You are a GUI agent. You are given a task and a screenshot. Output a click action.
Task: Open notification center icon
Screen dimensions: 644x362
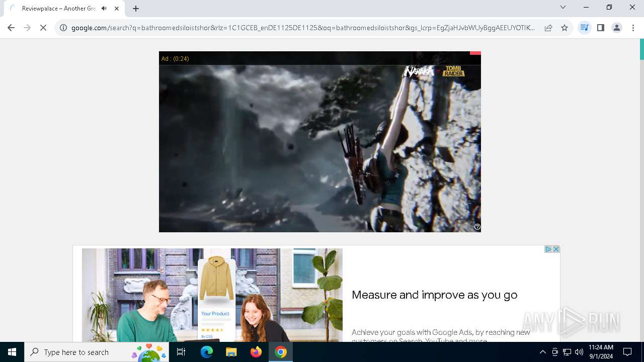(x=627, y=352)
